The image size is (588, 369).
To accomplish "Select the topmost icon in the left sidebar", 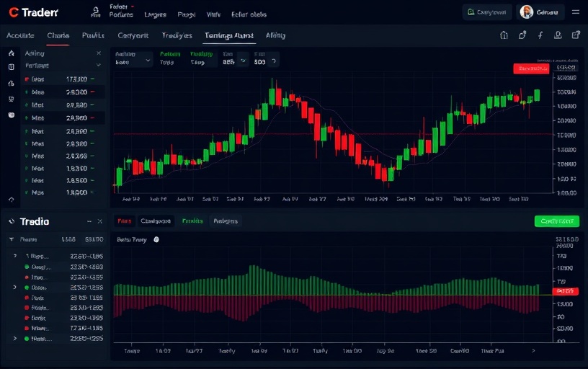I will point(11,53).
